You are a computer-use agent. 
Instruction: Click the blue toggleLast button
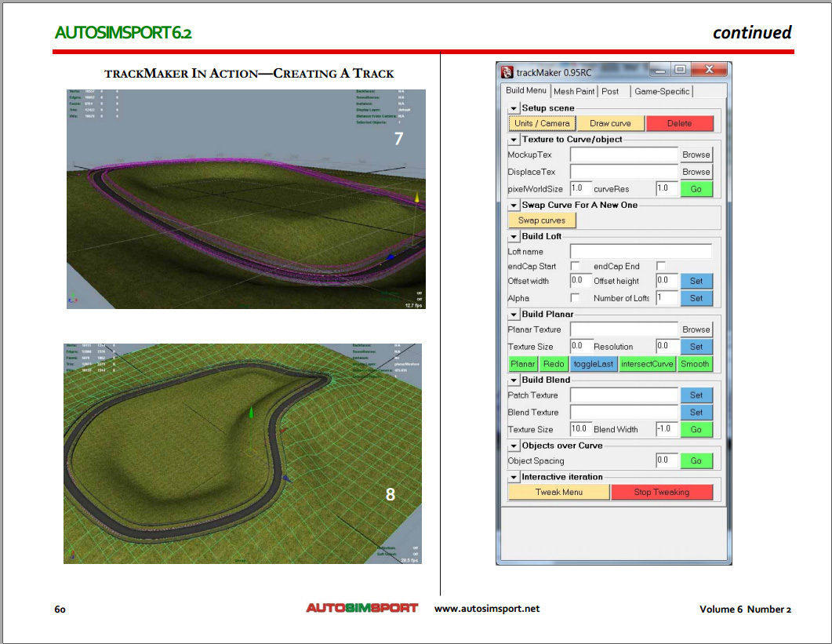594,364
